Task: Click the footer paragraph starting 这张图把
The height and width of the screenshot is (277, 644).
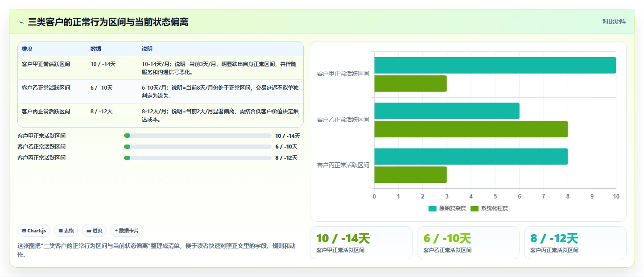Action: coord(156,251)
